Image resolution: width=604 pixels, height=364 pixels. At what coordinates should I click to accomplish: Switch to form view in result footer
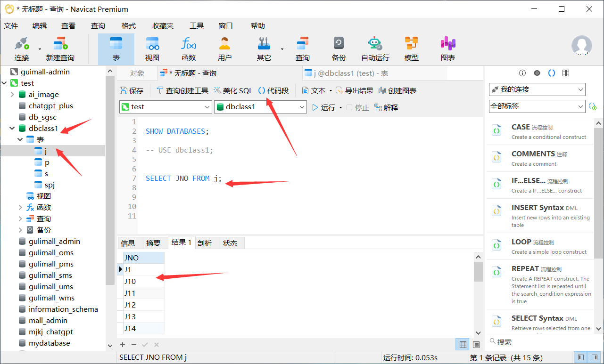click(476, 345)
